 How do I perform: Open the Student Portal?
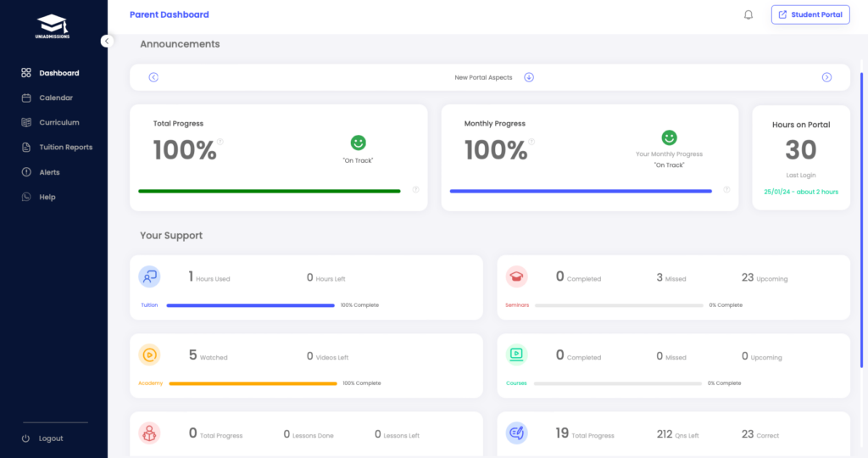(810, 14)
